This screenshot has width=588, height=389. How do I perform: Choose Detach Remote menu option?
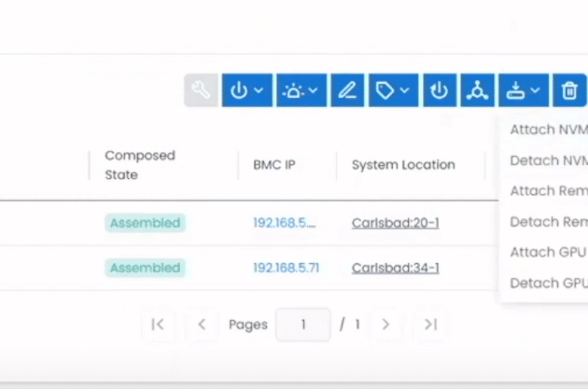(549, 222)
